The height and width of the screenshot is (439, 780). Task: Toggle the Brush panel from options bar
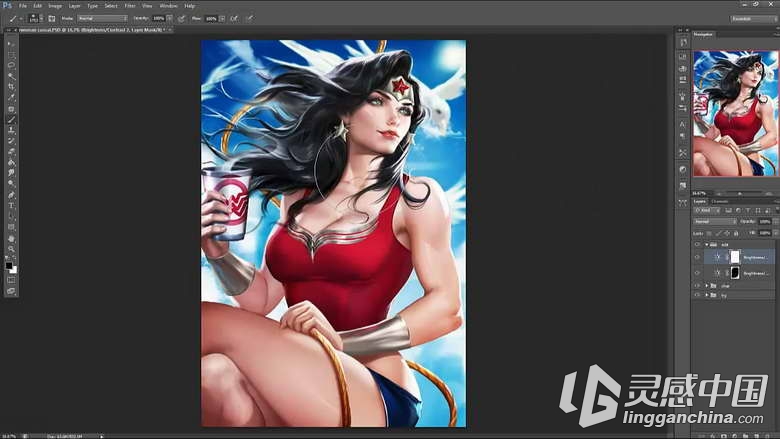click(52, 18)
